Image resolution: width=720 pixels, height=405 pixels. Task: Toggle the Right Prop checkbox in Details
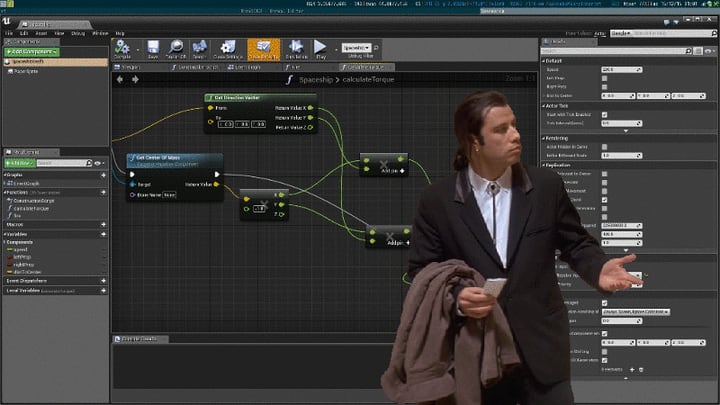(x=604, y=87)
